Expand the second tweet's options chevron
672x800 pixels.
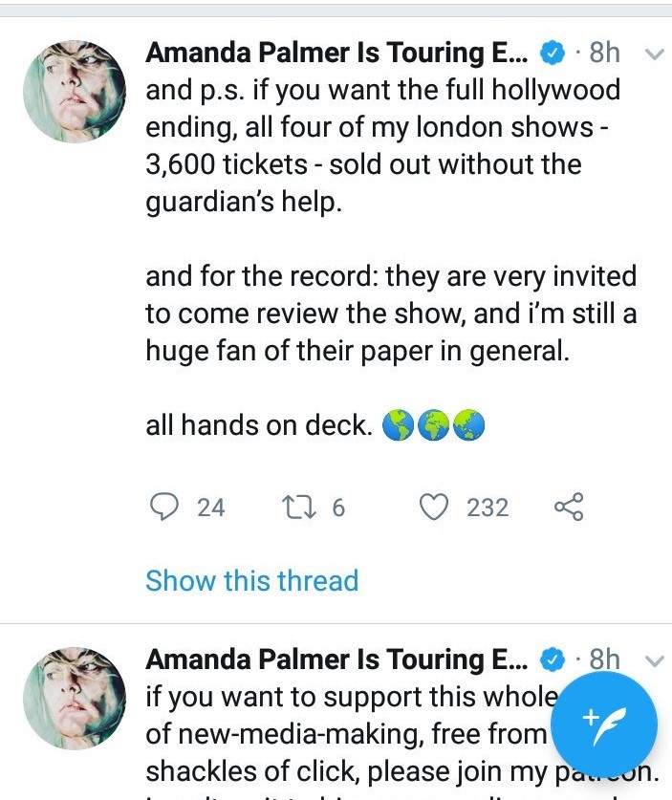tap(655, 660)
